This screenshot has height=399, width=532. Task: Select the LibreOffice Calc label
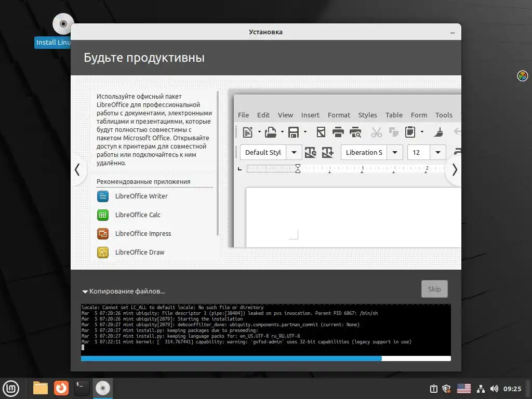138,215
